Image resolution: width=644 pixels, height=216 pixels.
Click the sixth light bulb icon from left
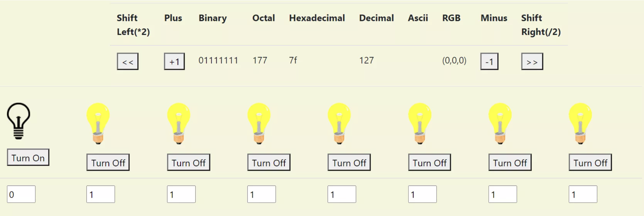(420, 124)
